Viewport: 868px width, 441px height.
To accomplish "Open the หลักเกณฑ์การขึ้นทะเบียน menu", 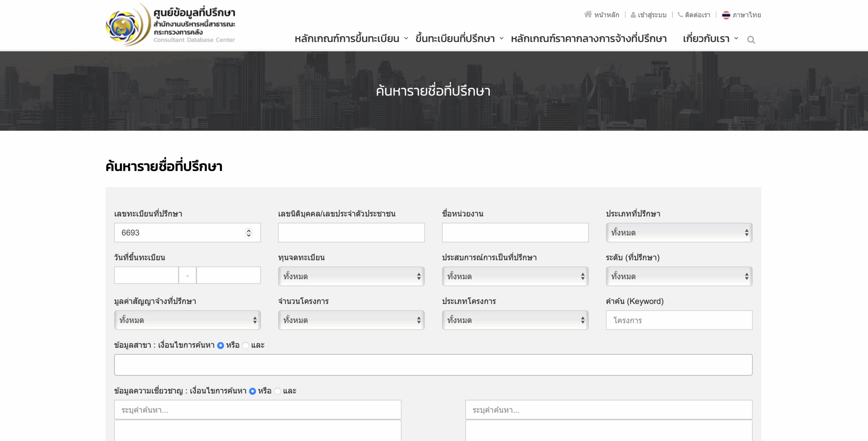I will tap(346, 39).
